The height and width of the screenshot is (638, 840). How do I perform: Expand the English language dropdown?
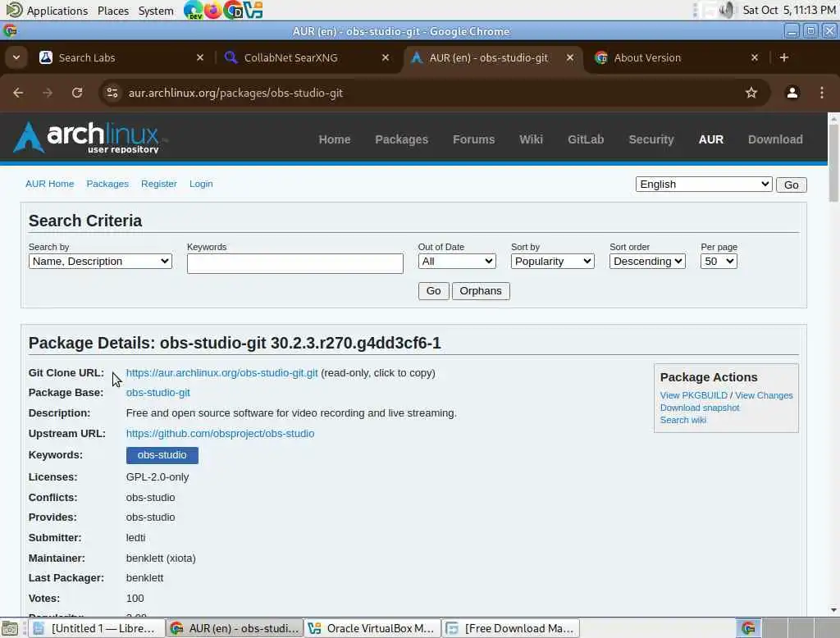(x=703, y=185)
